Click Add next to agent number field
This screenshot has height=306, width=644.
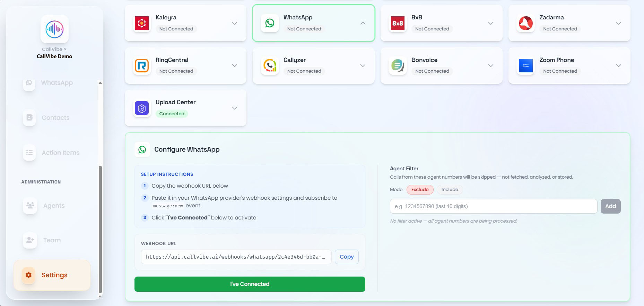pyautogui.click(x=611, y=206)
